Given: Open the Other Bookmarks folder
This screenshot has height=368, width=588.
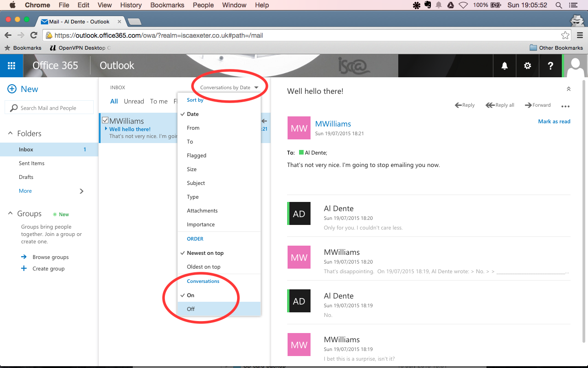Looking at the screenshot, I should [x=556, y=48].
